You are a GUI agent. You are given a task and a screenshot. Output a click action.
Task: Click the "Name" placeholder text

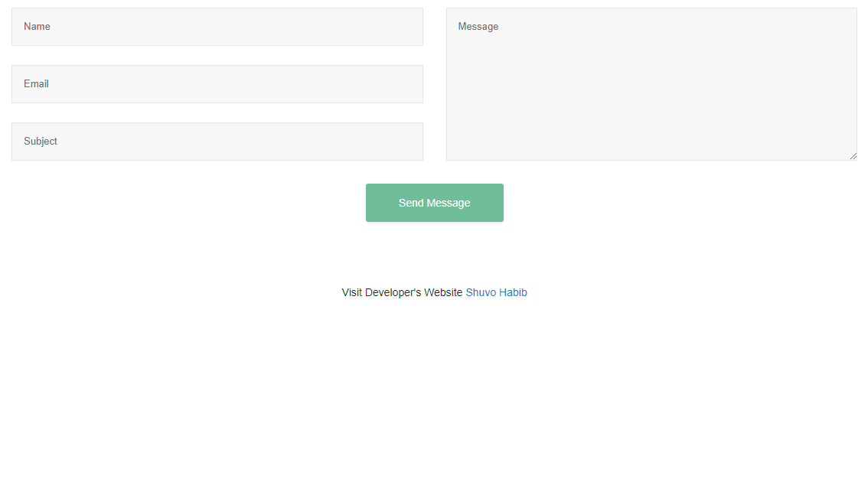[37, 27]
